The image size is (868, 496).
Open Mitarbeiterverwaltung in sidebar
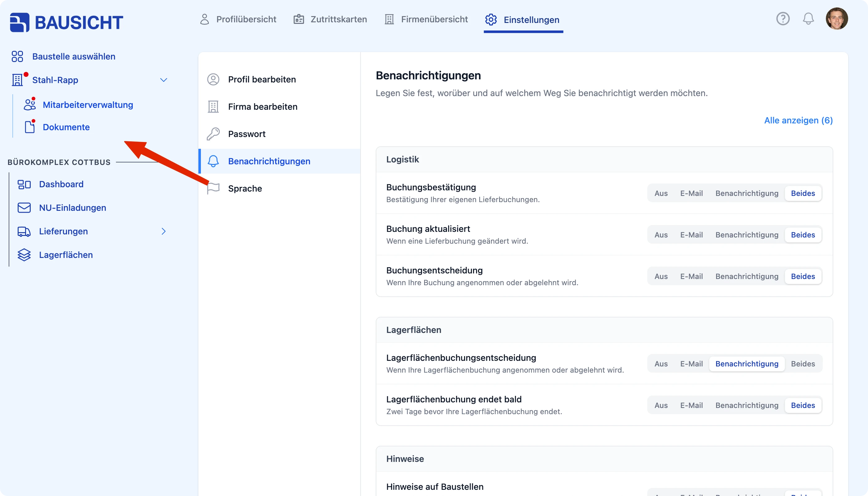tap(88, 104)
